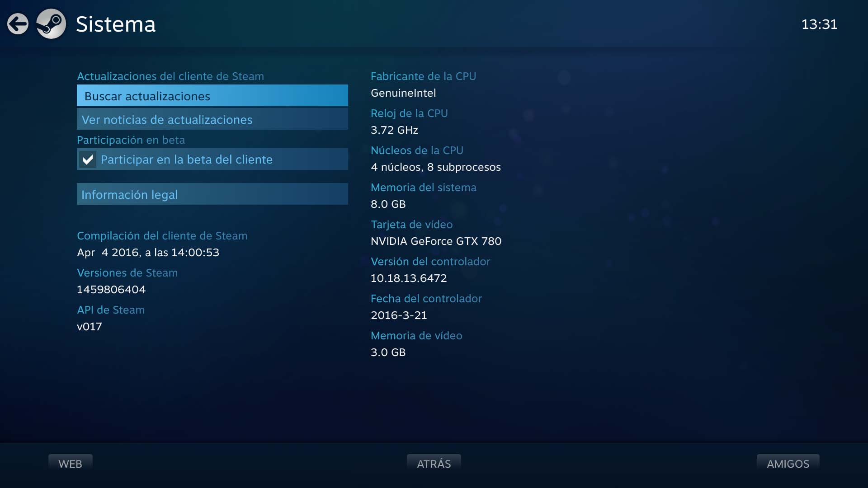Click the Steam logo icon
The image size is (868, 488).
pyautogui.click(x=51, y=24)
